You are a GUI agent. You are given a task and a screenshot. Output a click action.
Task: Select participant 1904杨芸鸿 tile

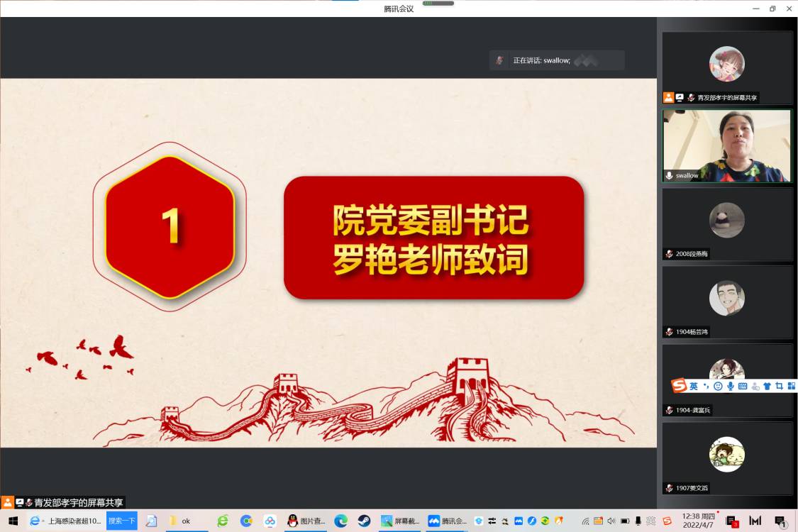click(x=727, y=301)
